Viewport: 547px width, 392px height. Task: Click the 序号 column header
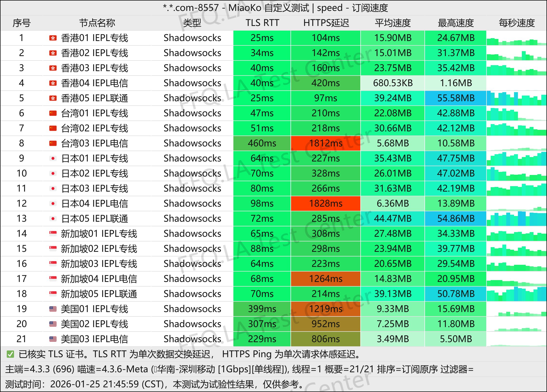[22, 23]
